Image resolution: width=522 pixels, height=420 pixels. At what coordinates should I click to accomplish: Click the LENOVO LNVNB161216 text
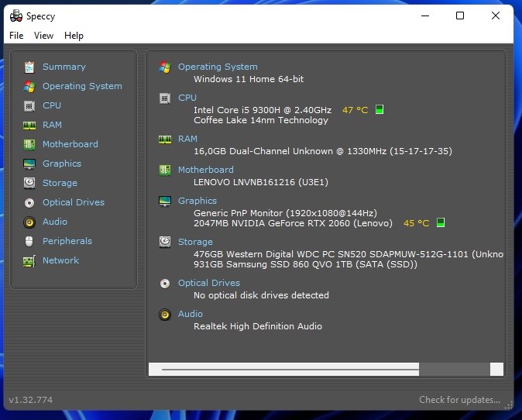[261, 182]
